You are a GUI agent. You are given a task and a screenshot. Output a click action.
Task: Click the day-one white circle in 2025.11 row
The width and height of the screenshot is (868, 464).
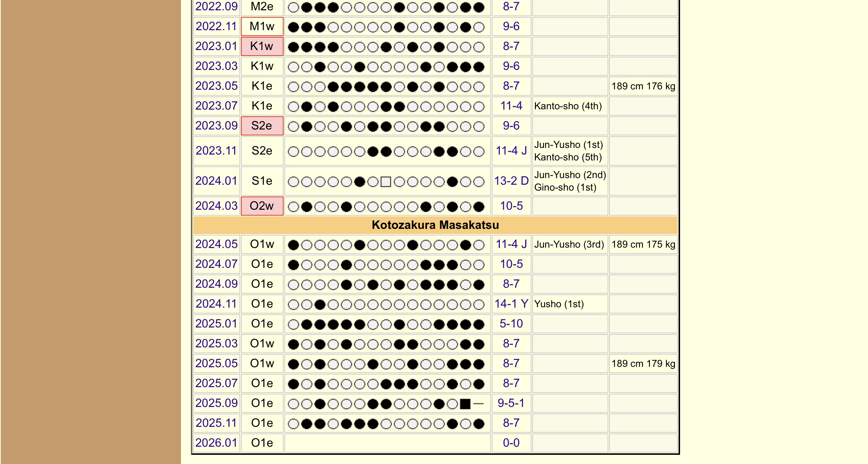(293, 424)
